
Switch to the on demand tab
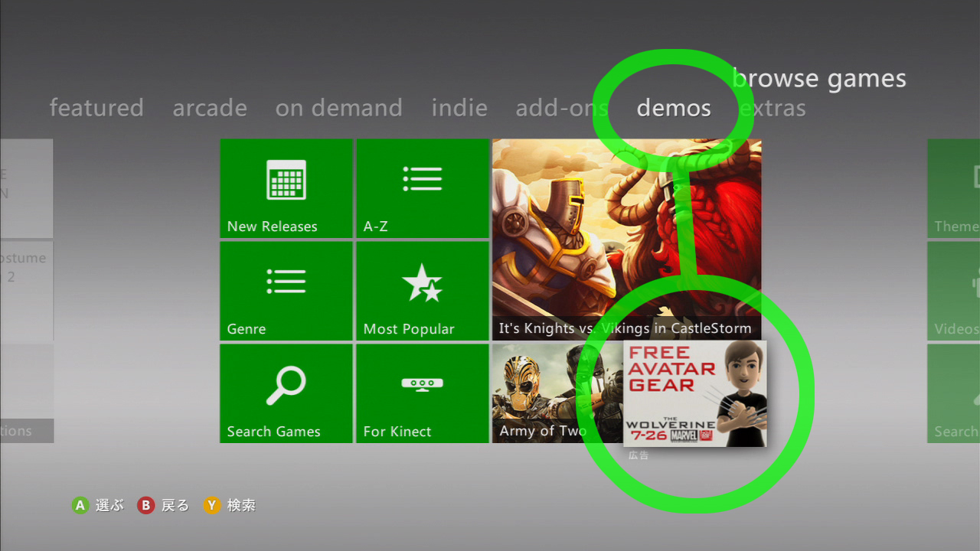pyautogui.click(x=339, y=108)
